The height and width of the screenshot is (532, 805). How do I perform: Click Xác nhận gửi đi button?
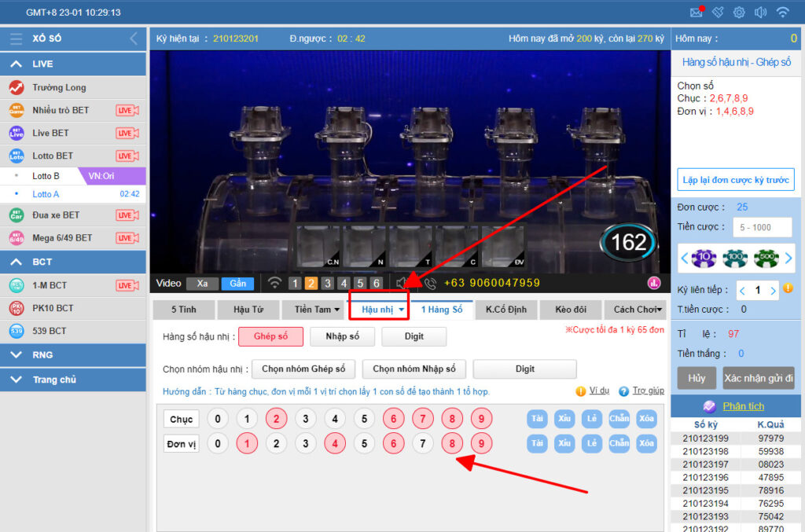point(759,378)
